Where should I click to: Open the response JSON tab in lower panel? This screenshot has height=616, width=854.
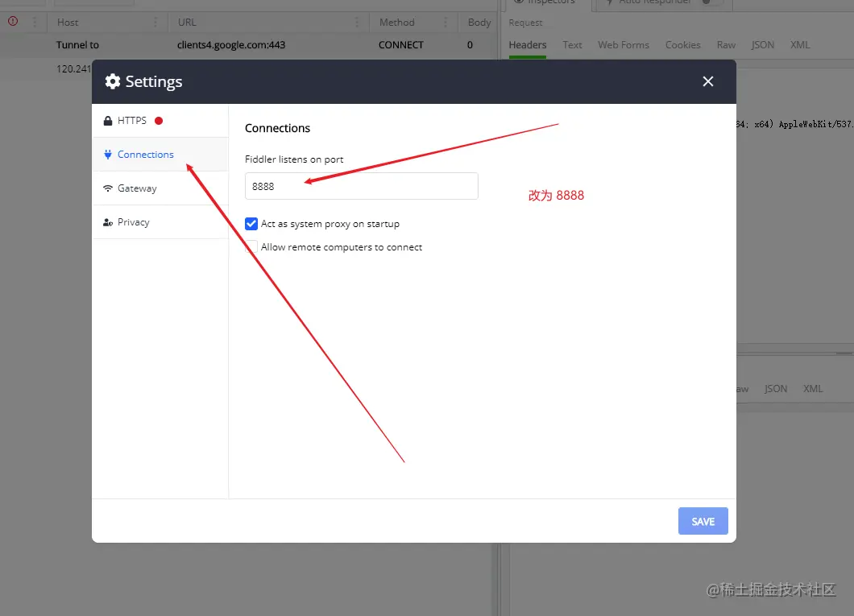(776, 389)
